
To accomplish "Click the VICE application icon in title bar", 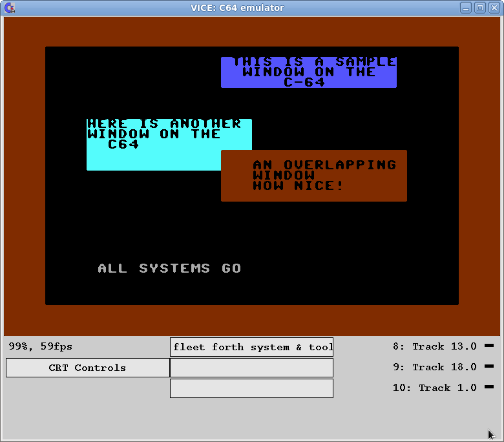I will click(x=9, y=8).
